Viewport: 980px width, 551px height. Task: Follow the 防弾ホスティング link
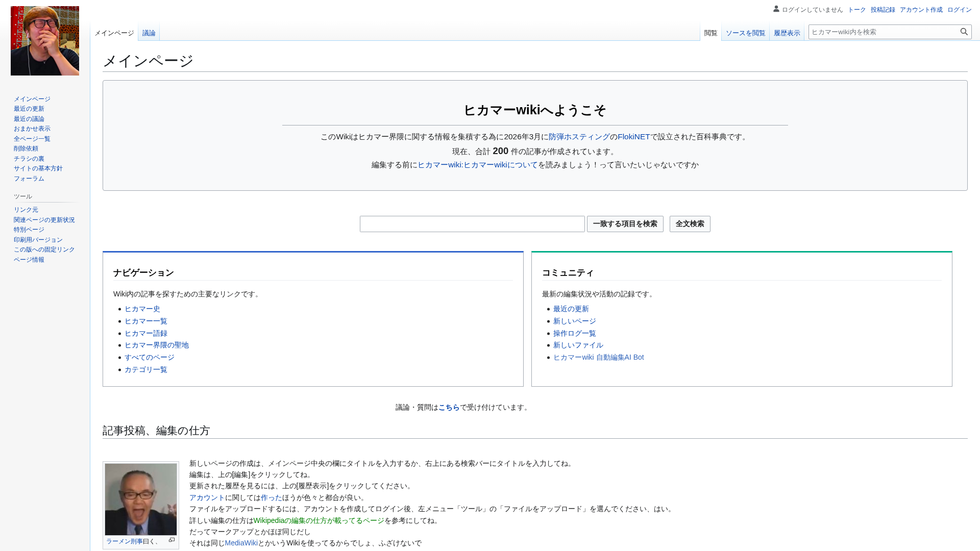[579, 137]
